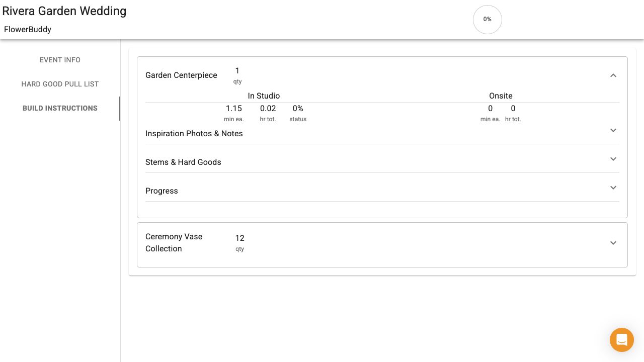Click the 0% circular progress indicator
Image resolution: width=644 pixels, height=362 pixels.
[488, 20]
